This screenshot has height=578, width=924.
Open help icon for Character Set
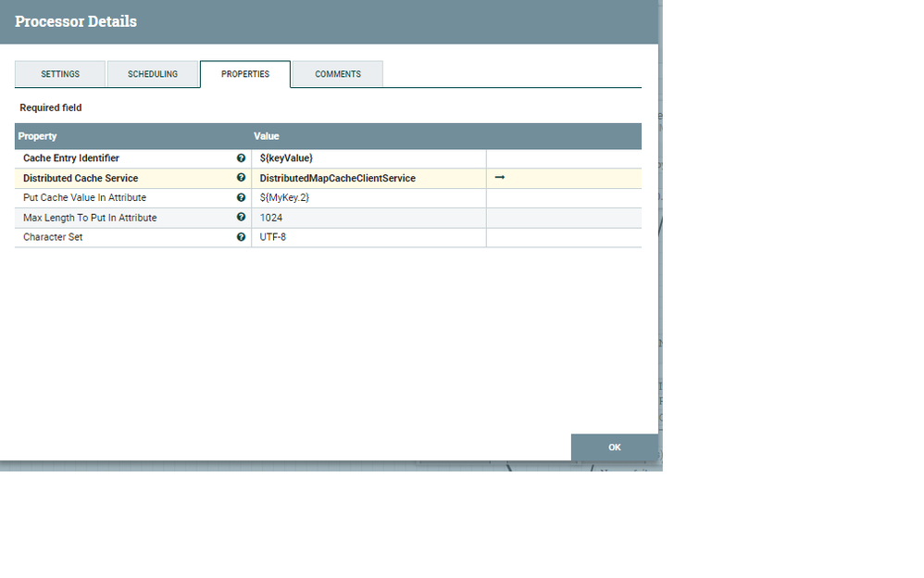[x=241, y=237]
